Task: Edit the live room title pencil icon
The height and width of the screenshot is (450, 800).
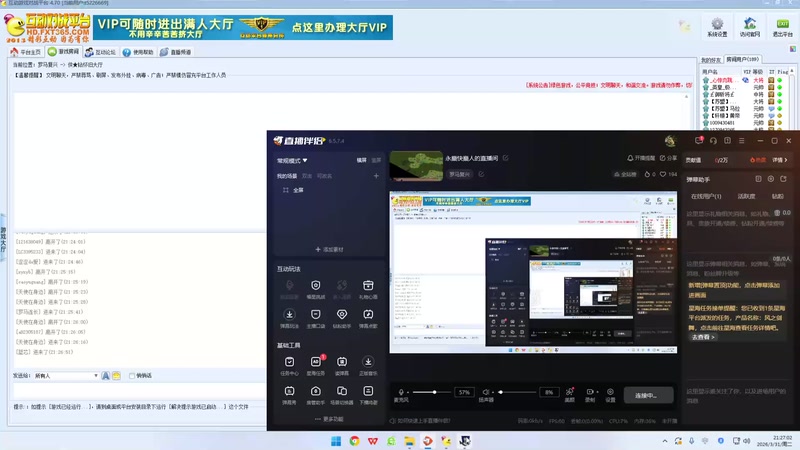Action: 506,158
